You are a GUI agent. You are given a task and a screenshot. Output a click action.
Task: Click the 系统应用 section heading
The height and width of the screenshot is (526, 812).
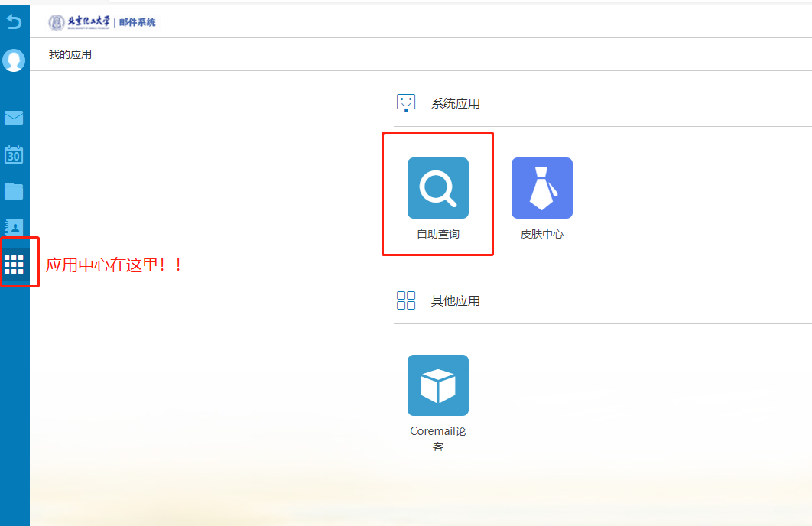[x=455, y=104]
